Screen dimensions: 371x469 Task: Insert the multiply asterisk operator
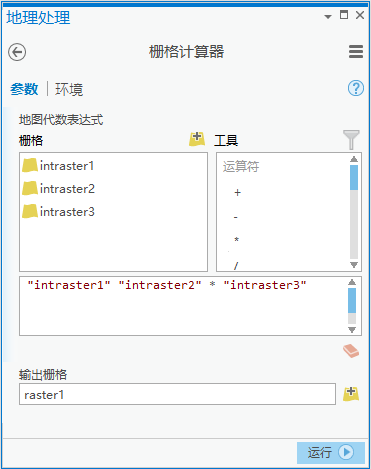(236, 240)
